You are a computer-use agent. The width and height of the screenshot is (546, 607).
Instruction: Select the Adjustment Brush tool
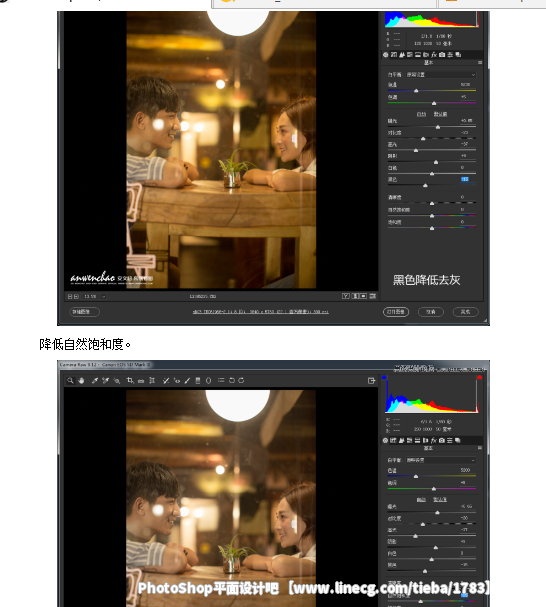pyautogui.click(x=187, y=381)
